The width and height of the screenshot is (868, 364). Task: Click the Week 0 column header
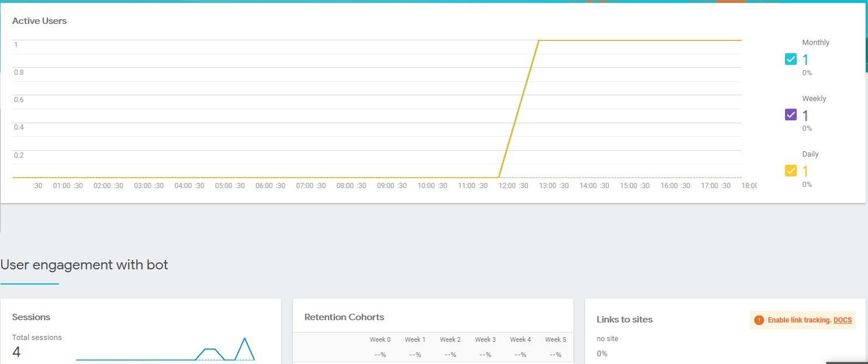pos(380,339)
